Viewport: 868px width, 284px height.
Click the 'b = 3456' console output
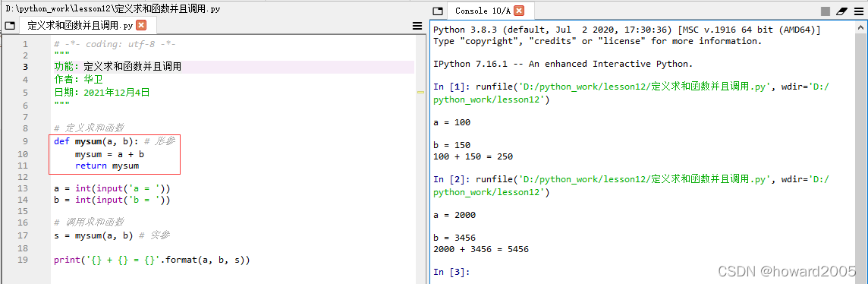click(454, 238)
